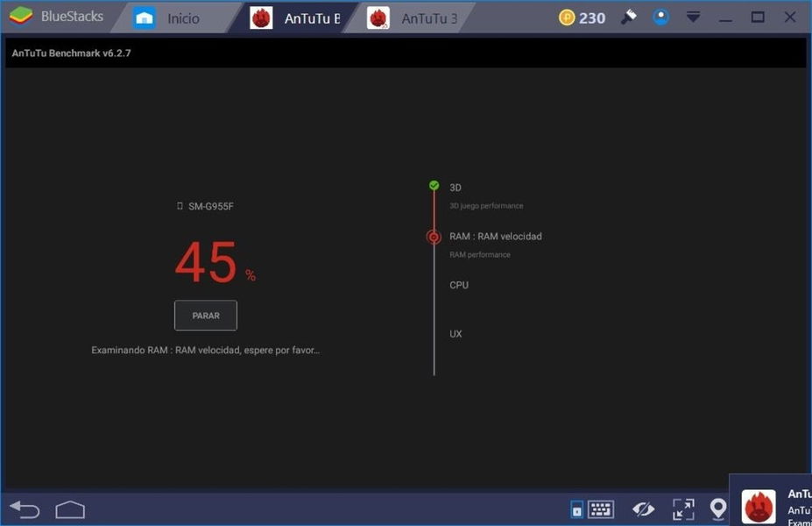Click the 'Examinando RAM' status message
The image size is (812, 526).
[206, 351]
